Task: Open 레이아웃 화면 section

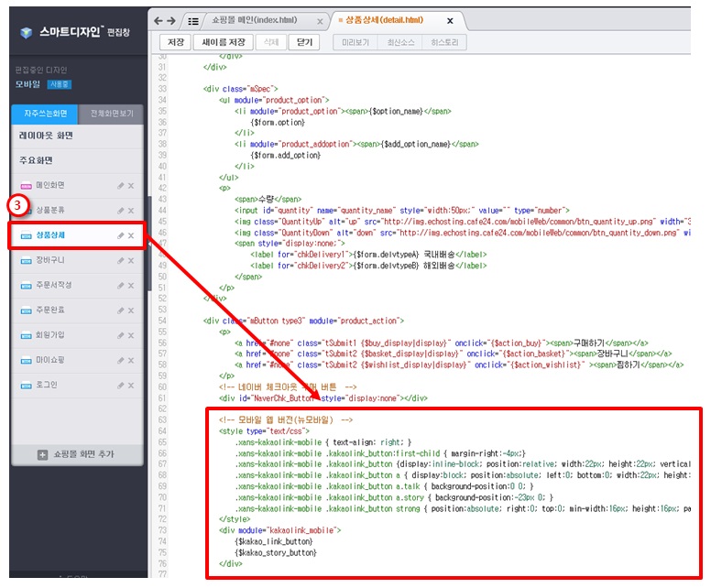Action: click(78, 136)
